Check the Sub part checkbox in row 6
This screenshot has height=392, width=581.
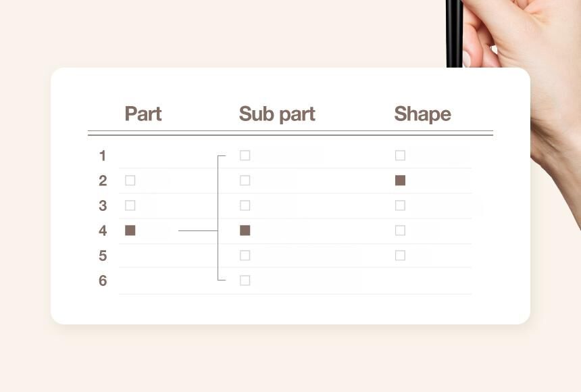(x=245, y=280)
